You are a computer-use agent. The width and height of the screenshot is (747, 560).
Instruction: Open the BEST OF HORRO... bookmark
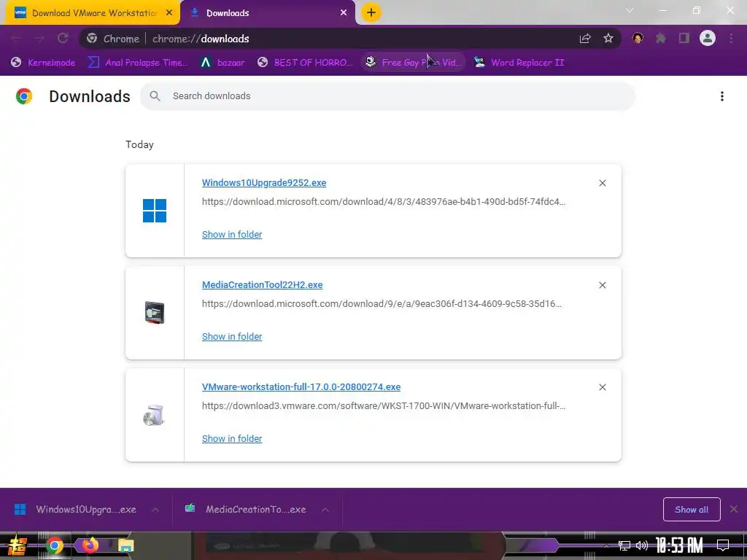coord(305,63)
